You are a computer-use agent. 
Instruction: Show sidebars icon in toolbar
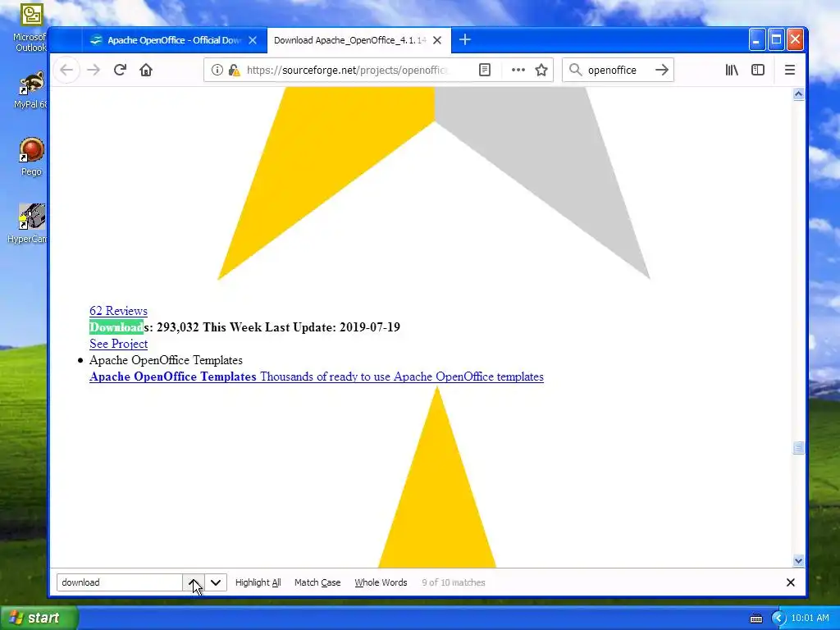tap(757, 70)
